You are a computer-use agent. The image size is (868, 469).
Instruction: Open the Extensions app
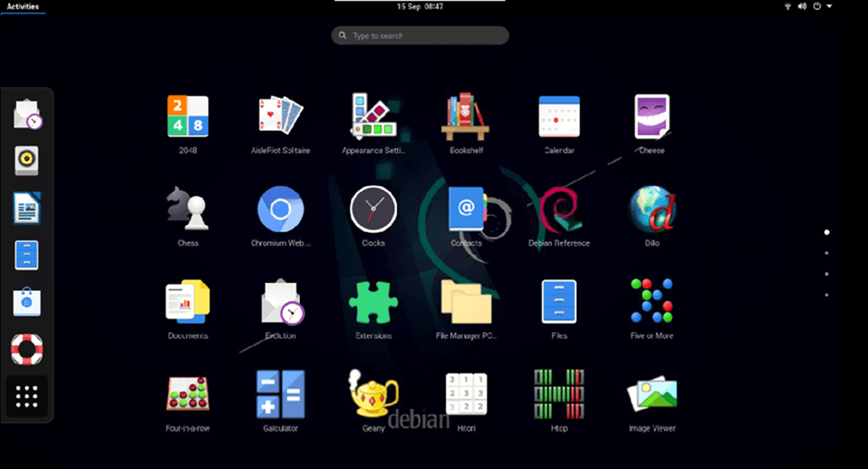[x=374, y=302]
